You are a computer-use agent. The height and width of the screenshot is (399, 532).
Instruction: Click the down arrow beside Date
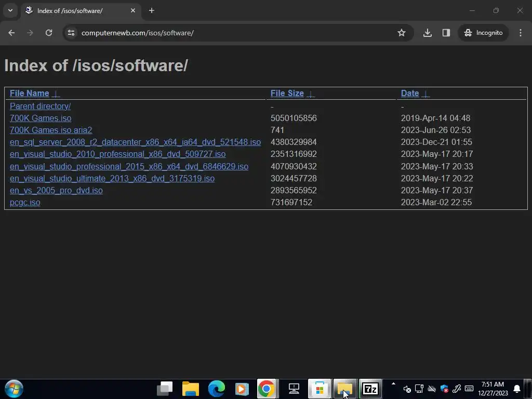pos(425,94)
